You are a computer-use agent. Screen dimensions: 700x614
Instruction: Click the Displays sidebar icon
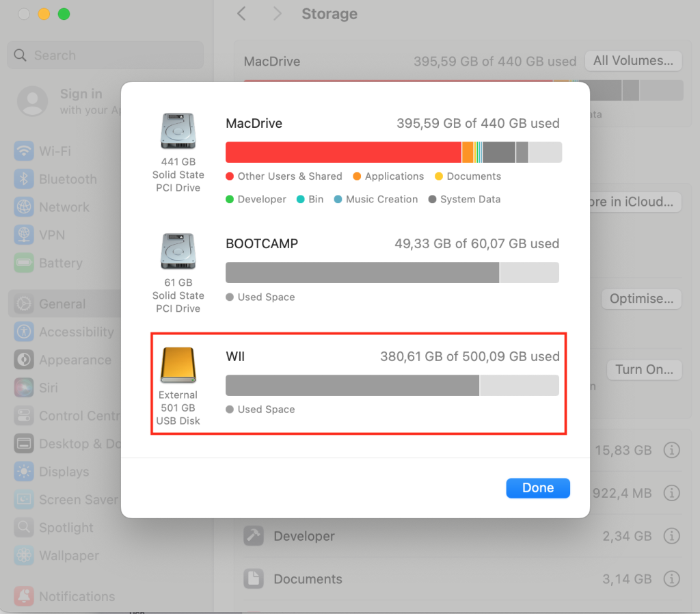24,472
